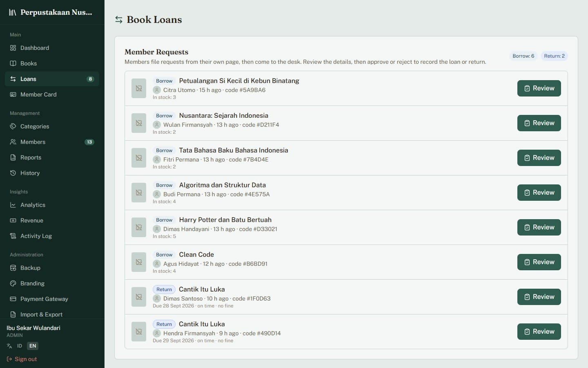588x368 pixels.
Task: Open the Loans menu item
Action: (52, 79)
